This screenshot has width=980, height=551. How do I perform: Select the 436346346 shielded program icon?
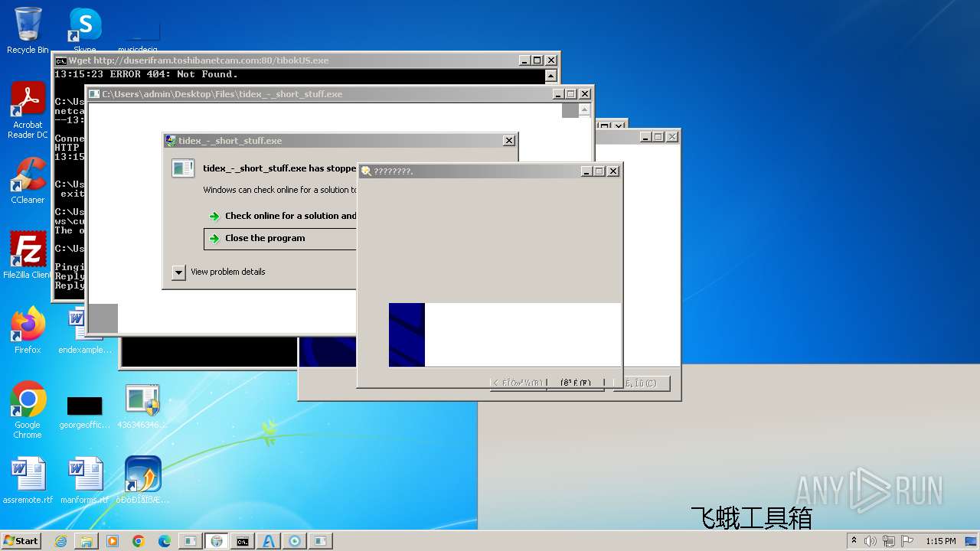[142, 406]
